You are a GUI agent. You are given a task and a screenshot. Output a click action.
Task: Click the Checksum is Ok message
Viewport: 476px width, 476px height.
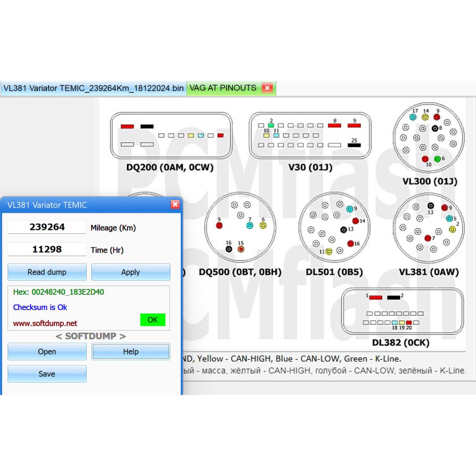point(40,307)
